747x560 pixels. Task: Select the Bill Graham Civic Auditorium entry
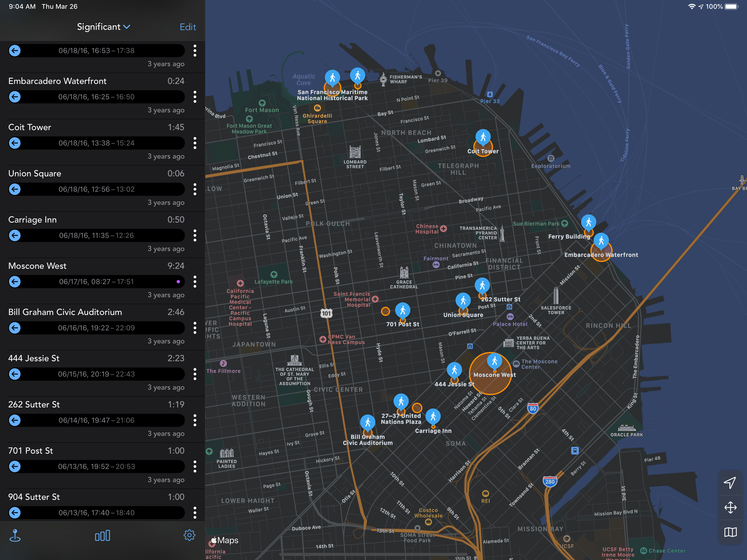(65, 312)
